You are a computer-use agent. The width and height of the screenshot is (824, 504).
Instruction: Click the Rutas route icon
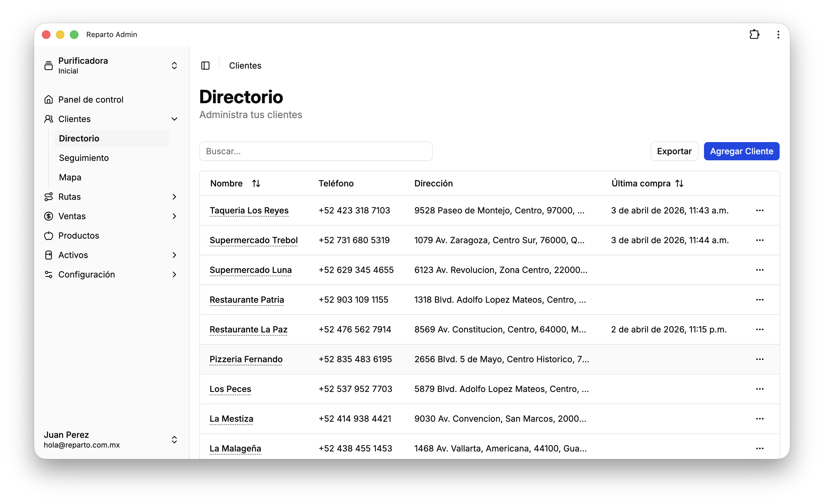[x=49, y=197]
